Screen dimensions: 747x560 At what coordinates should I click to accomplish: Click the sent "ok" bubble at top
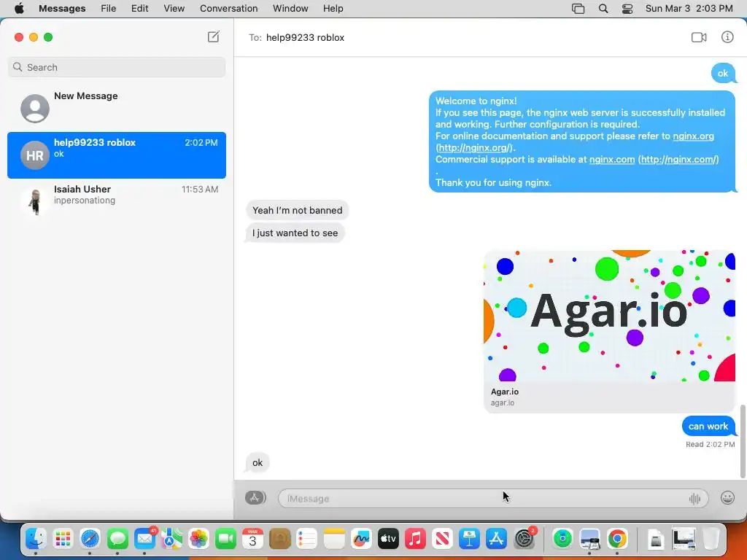pyautogui.click(x=723, y=74)
